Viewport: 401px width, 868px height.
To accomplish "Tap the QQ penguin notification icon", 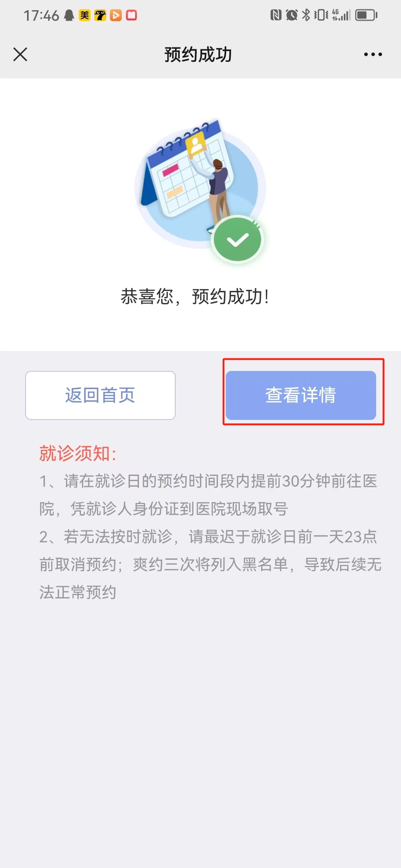I will (69, 15).
